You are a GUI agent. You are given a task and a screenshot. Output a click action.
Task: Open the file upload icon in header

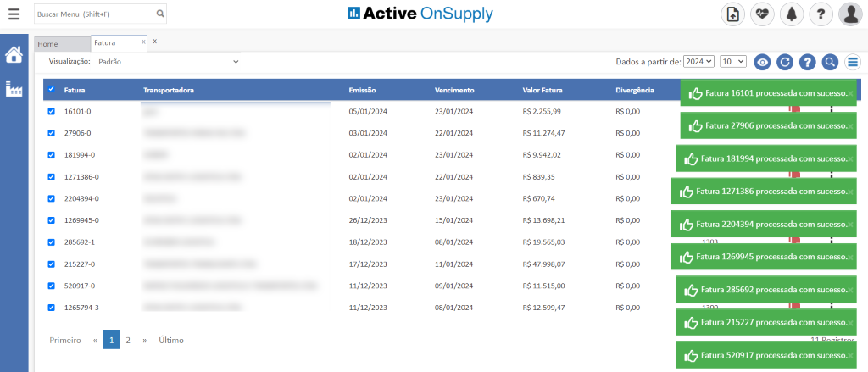click(733, 14)
